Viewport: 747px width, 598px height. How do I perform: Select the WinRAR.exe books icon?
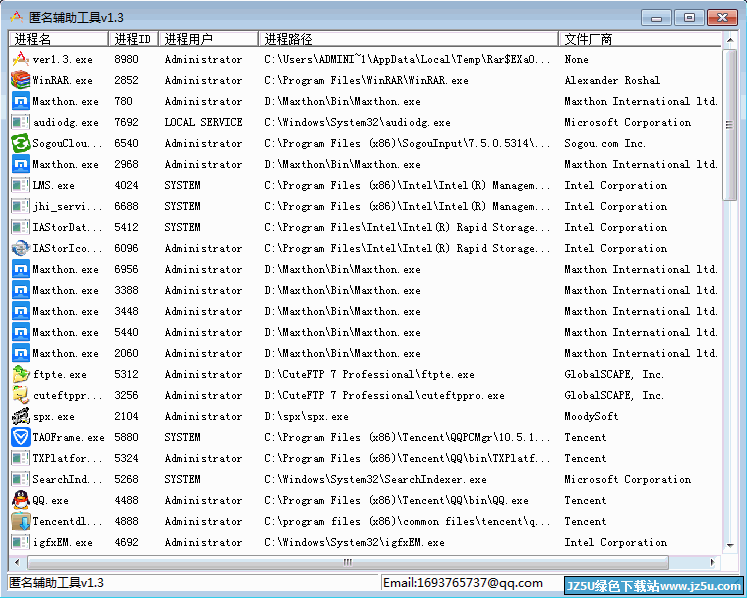point(20,80)
